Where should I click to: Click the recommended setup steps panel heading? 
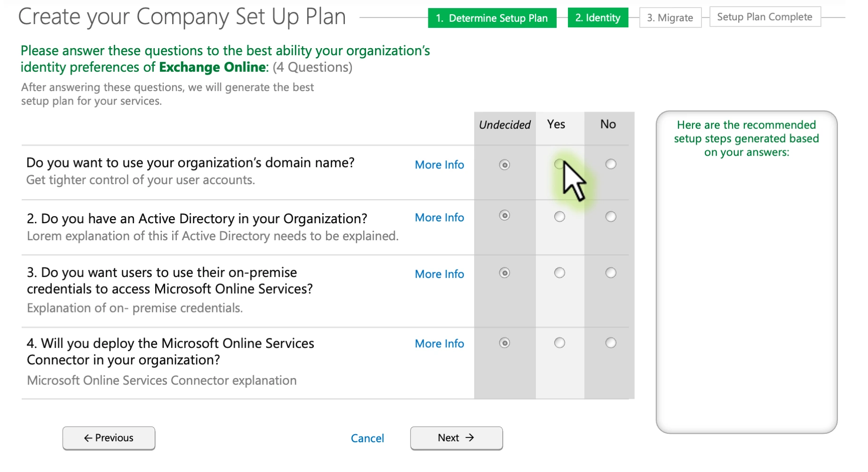click(x=746, y=138)
